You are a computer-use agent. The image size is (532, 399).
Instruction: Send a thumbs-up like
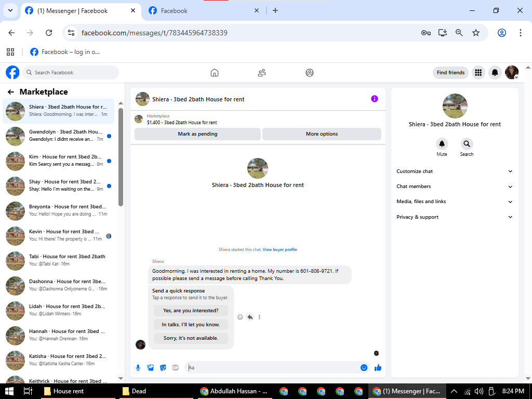(x=378, y=368)
